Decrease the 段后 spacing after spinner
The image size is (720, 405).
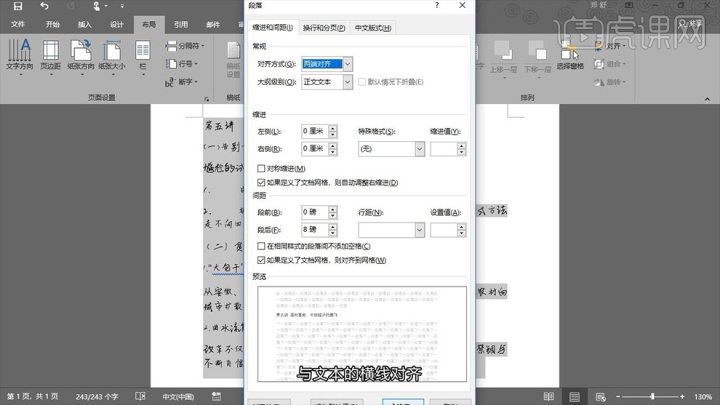tap(333, 233)
